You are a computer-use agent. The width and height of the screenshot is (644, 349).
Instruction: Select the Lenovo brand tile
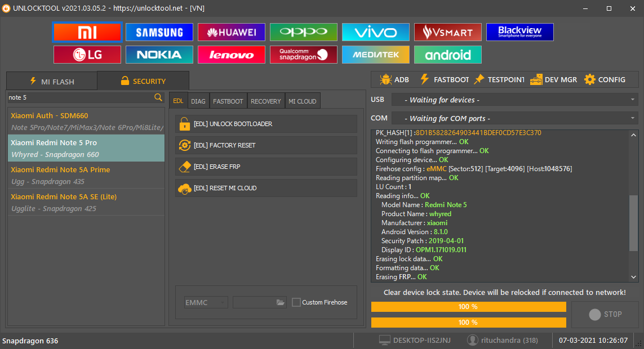click(x=232, y=55)
